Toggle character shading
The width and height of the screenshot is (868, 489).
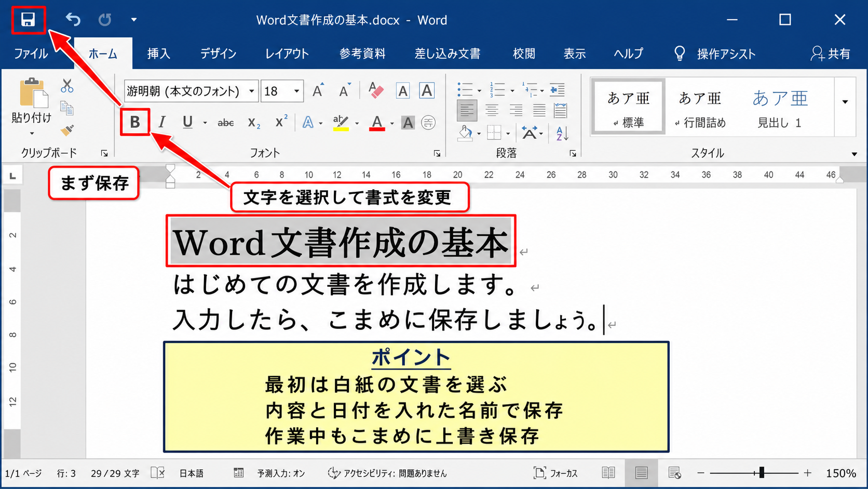[408, 123]
